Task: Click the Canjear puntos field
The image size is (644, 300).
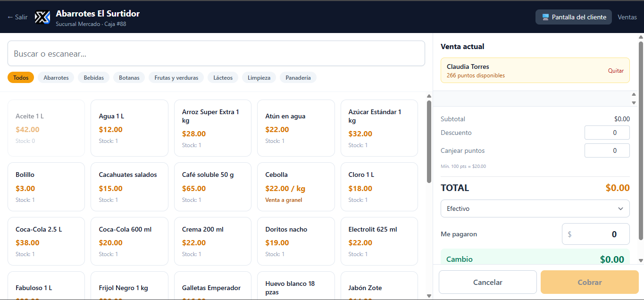Action: 607,150
